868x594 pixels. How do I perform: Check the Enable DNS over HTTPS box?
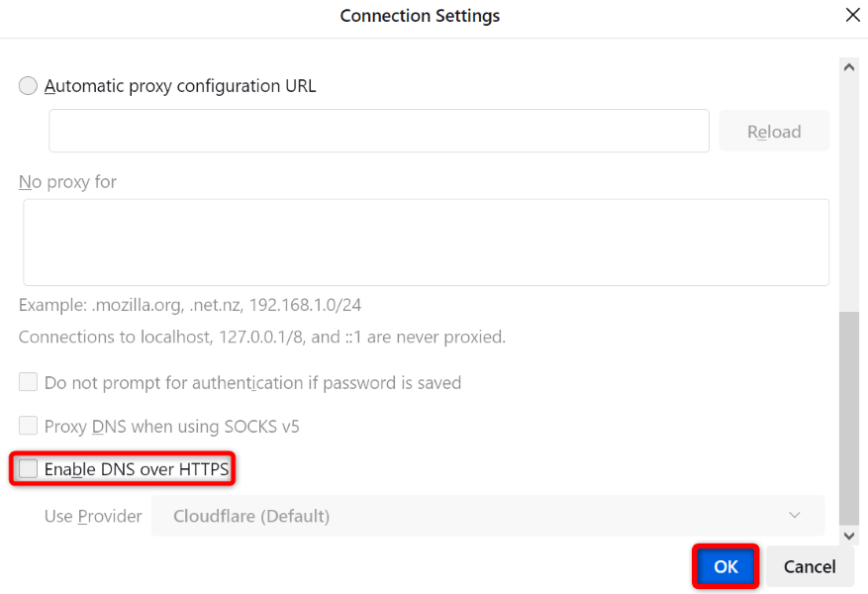point(29,469)
